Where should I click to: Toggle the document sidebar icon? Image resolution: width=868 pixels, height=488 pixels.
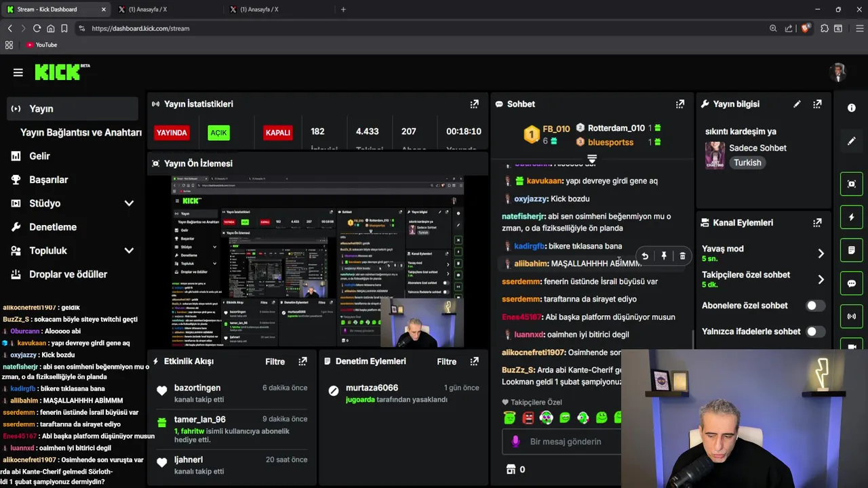[852, 250]
